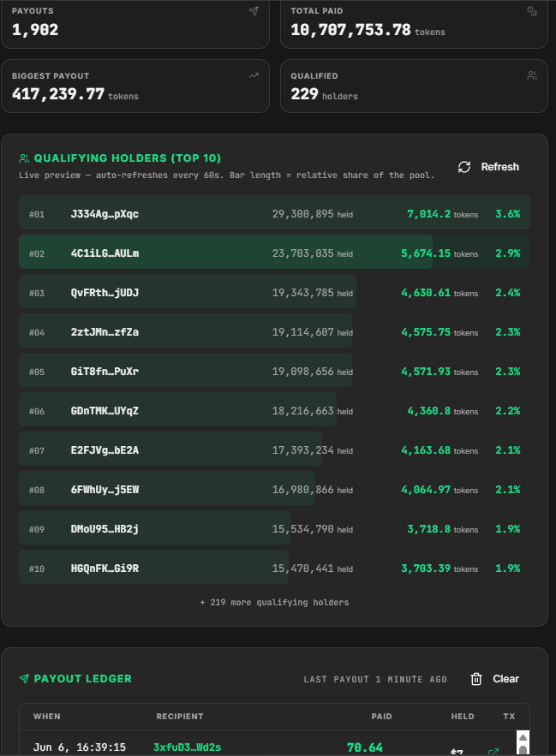Click the paper plane icon in Payouts card
The height and width of the screenshot is (756, 556).
[254, 11]
